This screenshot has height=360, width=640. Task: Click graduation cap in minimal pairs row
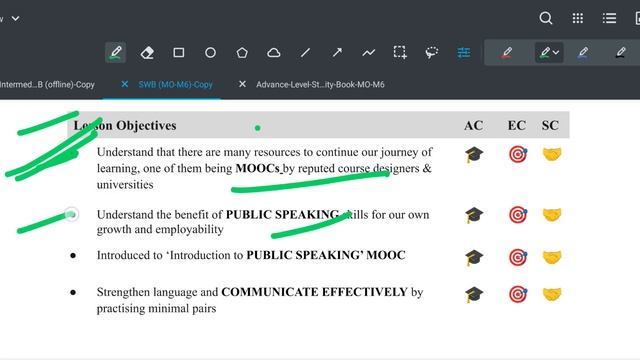[x=474, y=294]
